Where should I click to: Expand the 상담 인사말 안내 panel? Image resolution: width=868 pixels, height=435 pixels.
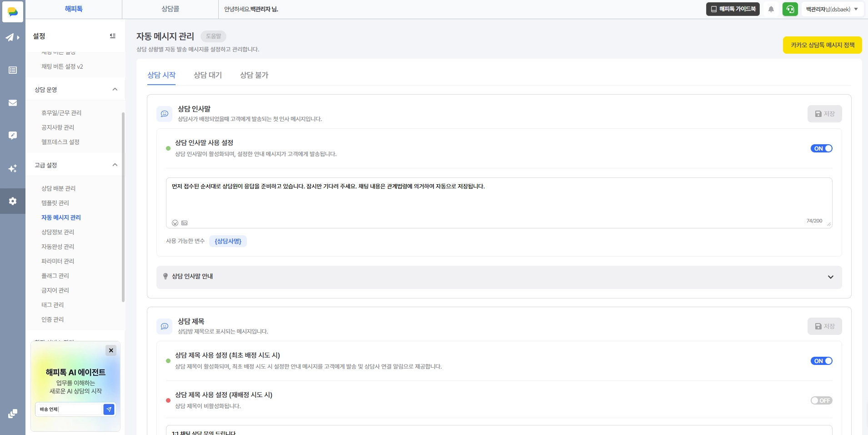click(831, 277)
